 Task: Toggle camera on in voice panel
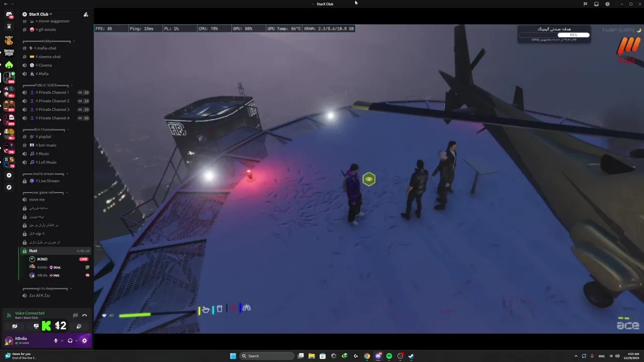[15, 326]
